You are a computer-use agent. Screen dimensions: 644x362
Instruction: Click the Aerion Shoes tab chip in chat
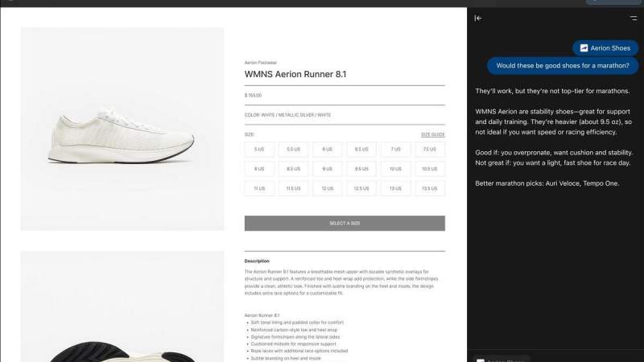tap(605, 48)
